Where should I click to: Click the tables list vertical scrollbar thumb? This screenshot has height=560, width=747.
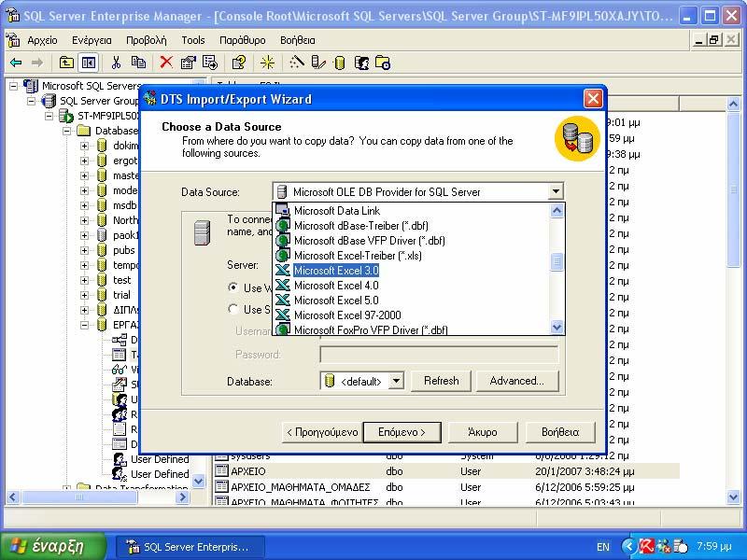[x=734, y=189]
